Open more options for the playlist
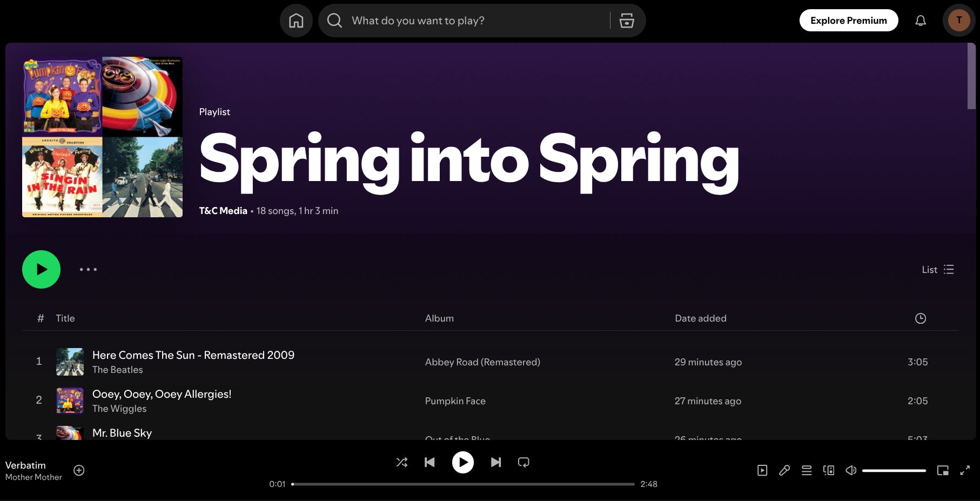Viewport: 980px width, 501px height. 88,269
